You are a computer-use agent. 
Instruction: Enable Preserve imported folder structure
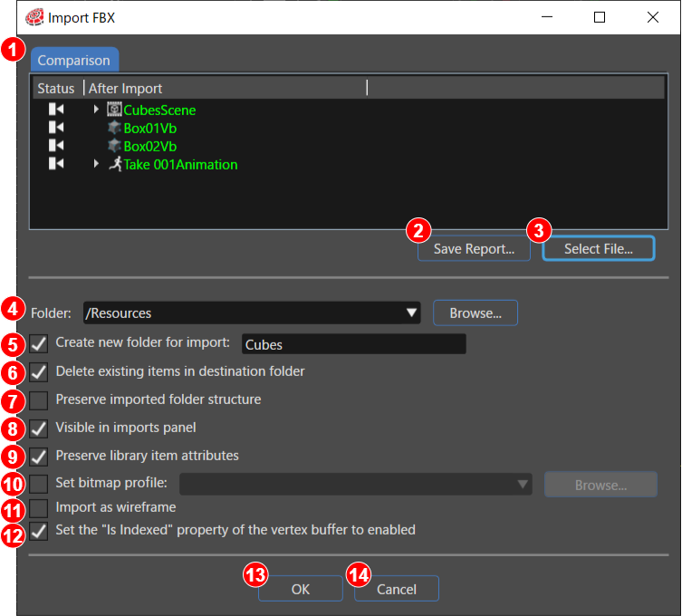[39, 400]
